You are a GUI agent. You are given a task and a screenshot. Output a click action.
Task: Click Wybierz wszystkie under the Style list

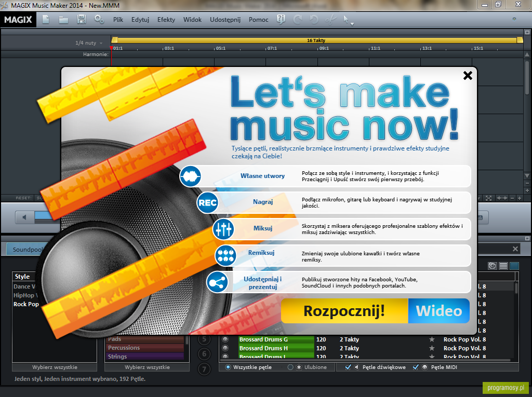(x=55, y=367)
